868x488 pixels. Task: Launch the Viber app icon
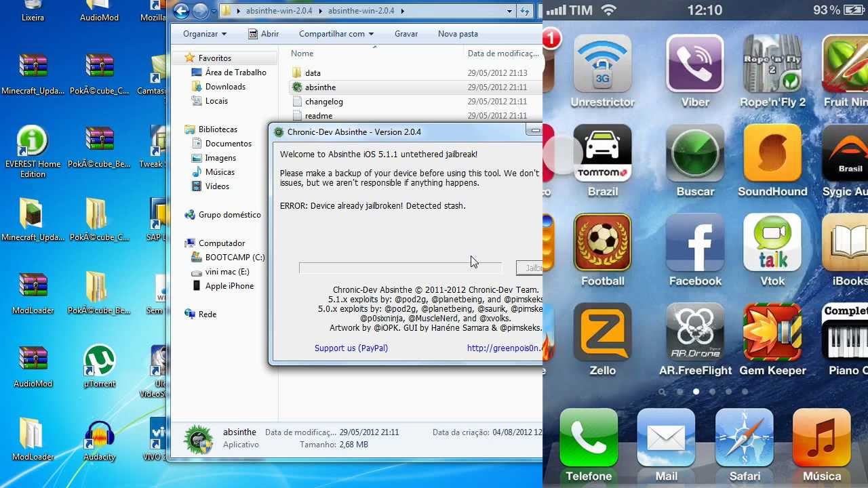(694, 64)
